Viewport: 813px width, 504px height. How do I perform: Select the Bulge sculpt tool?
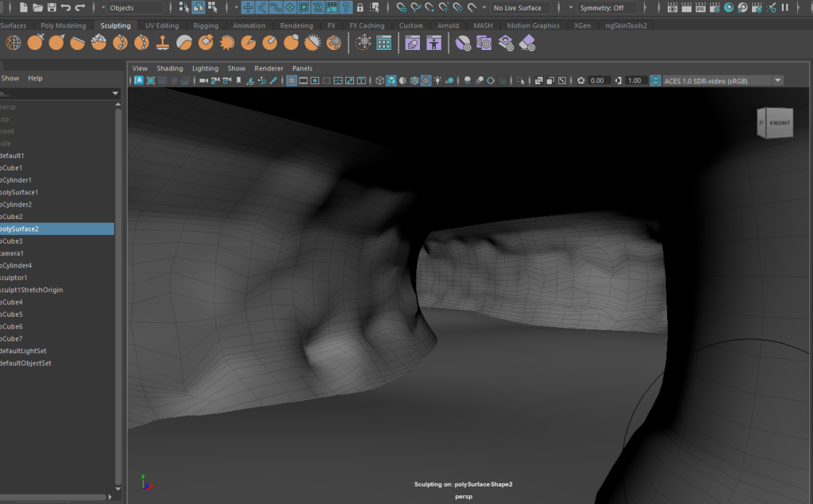click(x=291, y=43)
